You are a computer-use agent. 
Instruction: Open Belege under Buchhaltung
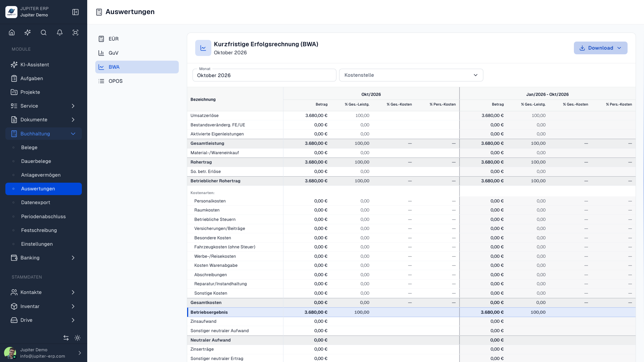click(x=44, y=147)
